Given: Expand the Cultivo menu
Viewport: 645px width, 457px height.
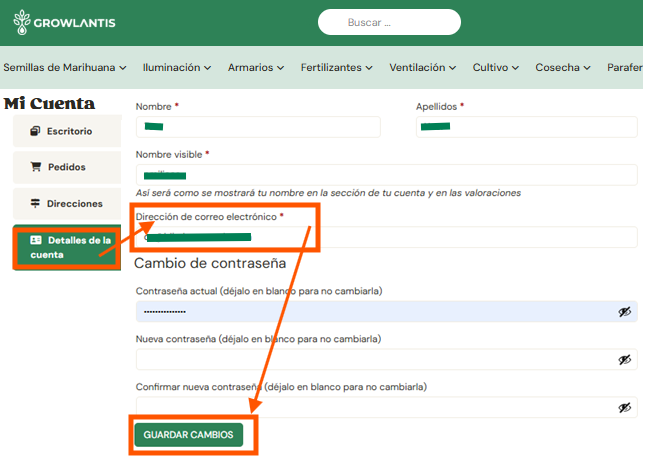Looking at the screenshot, I should (496, 67).
